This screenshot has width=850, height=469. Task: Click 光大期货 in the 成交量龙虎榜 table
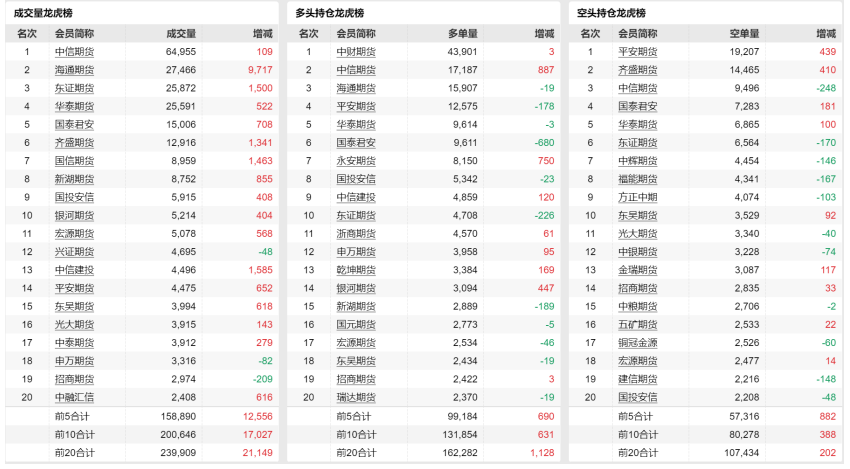(x=74, y=325)
